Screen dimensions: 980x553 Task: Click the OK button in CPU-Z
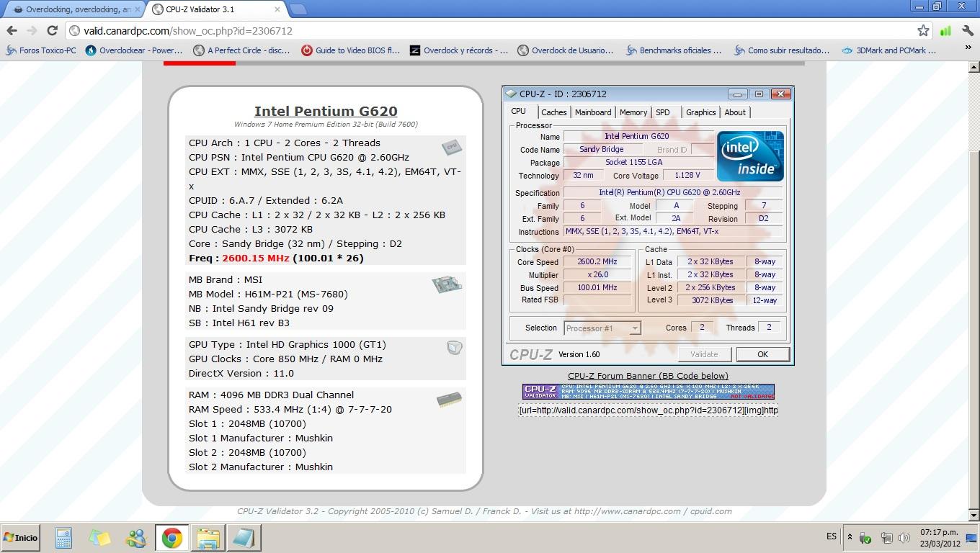coord(762,354)
